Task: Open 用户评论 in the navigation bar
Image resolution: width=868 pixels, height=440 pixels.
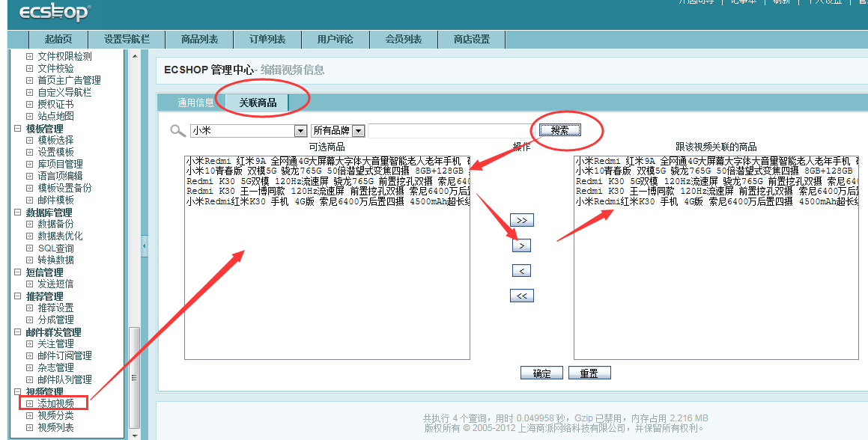Action: (335, 40)
